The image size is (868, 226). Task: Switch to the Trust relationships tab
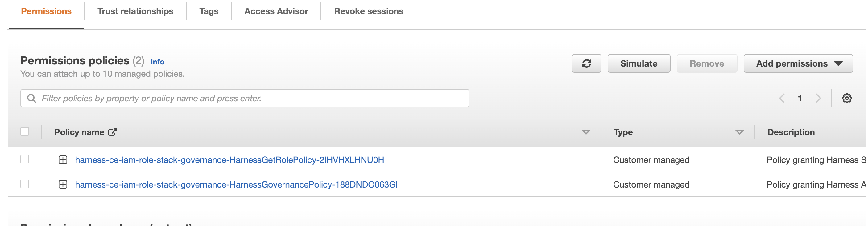tap(135, 11)
